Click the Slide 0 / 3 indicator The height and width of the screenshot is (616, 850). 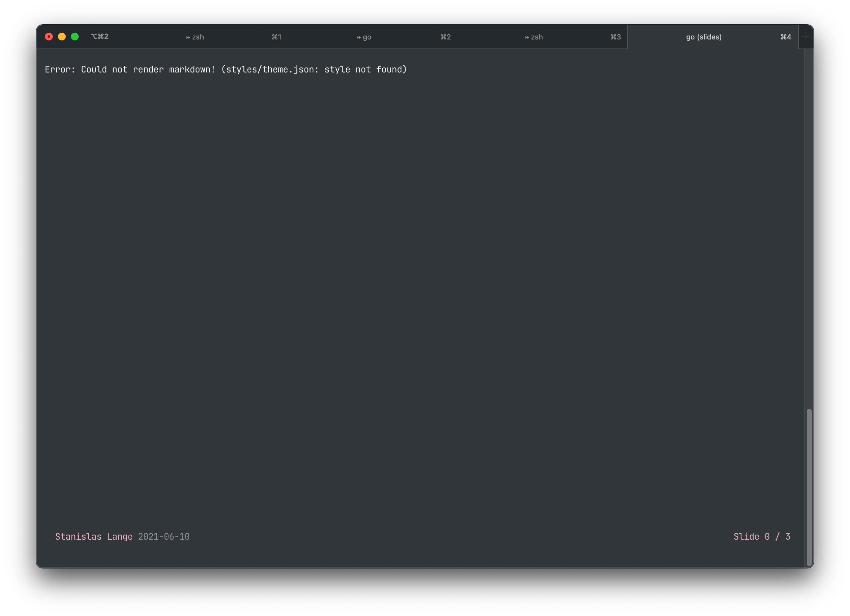coord(762,536)
